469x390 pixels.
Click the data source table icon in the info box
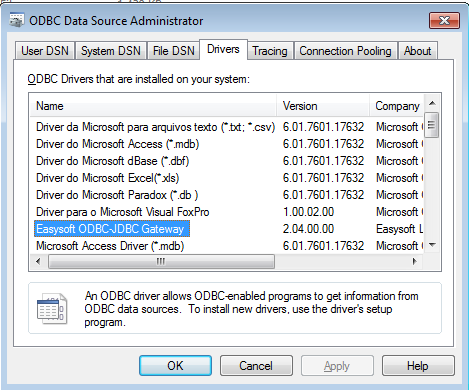[52, 309]
